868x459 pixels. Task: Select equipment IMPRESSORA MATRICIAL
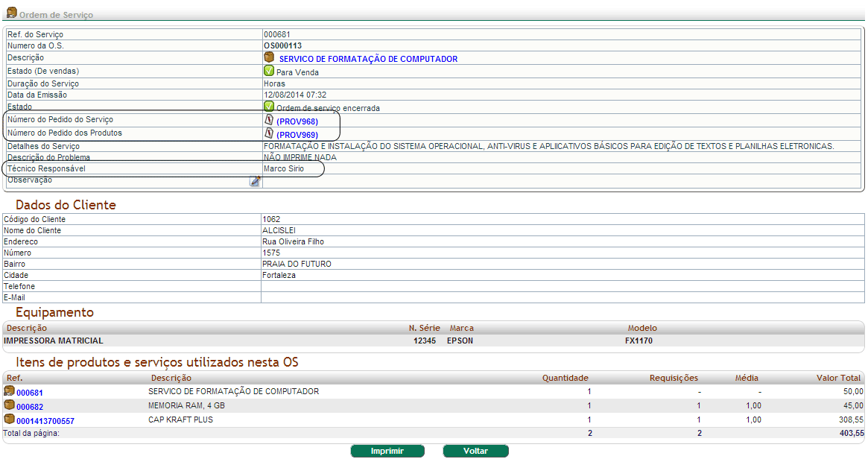[54, 341]
